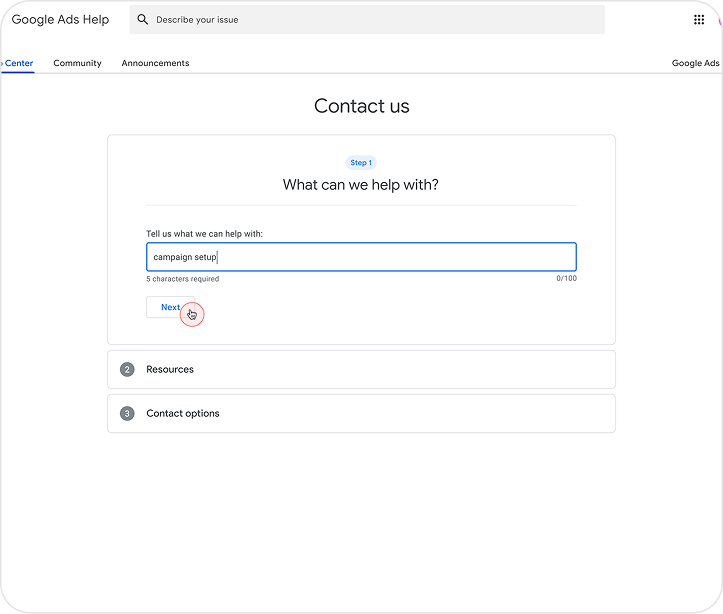Click the magnifier icon in search bar
The height and width of the screenshot is (614, 723).
pos(143,20)
